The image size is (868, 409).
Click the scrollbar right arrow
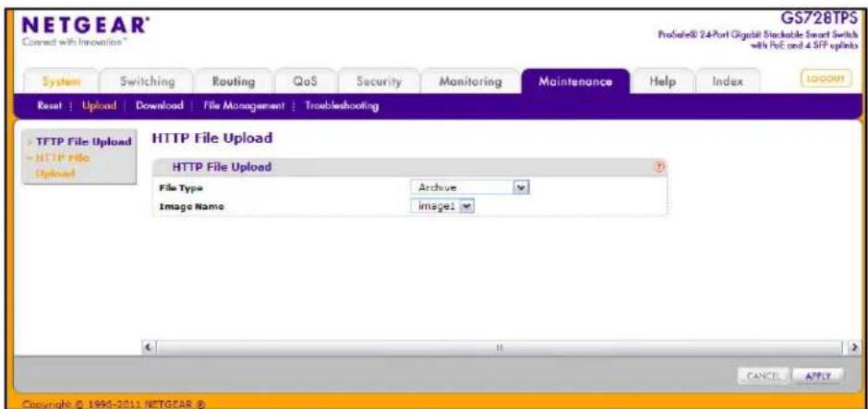tap(857, 347)
